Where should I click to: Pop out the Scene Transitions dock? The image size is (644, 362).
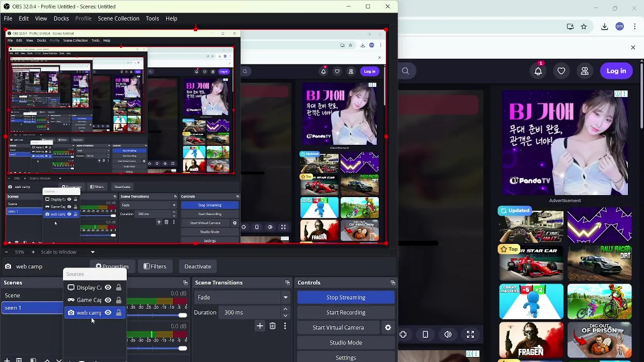click(287, 283)
